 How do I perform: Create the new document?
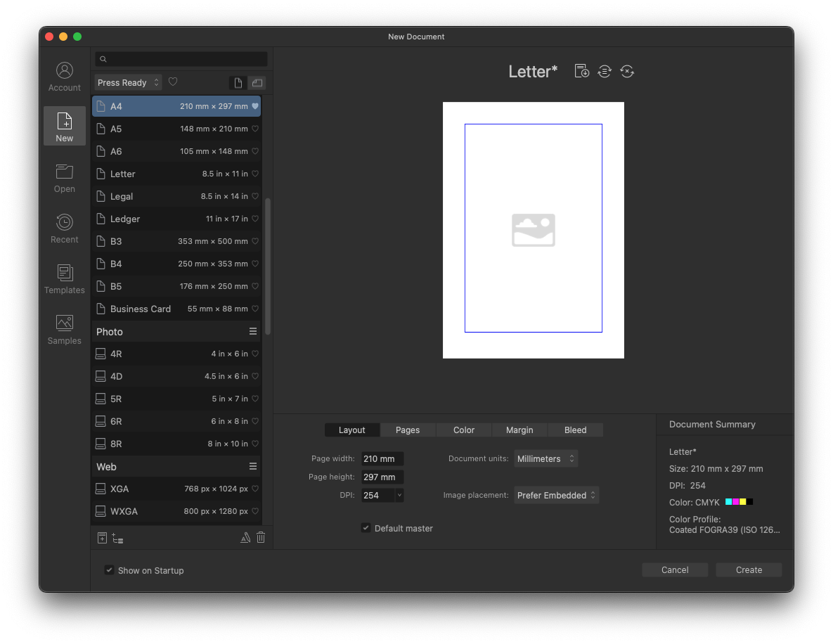pyautogui.click(x=748, y=569)
